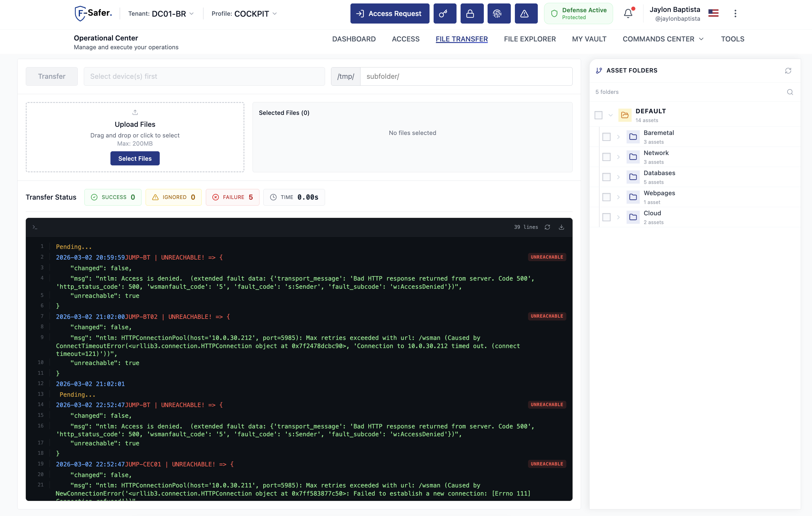
Task: Open the Tenant DC01-BR dropdown
Action: (x=161, y=13)
